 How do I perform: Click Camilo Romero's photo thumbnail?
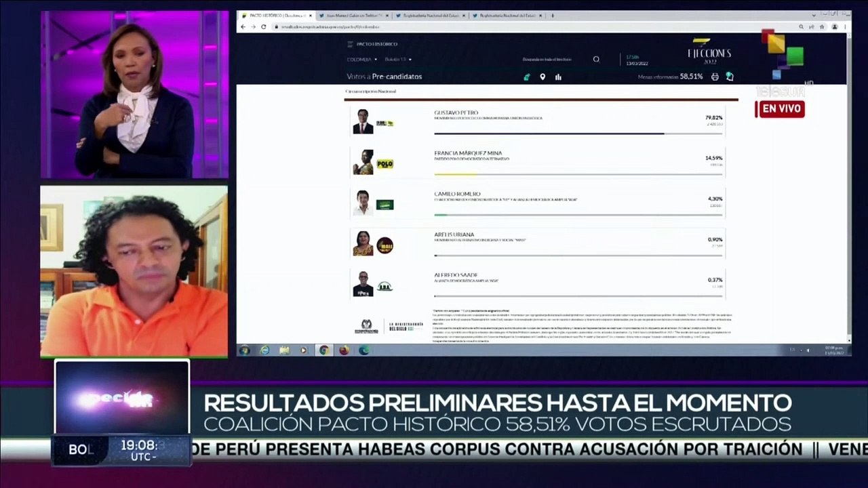click(363, 203)
